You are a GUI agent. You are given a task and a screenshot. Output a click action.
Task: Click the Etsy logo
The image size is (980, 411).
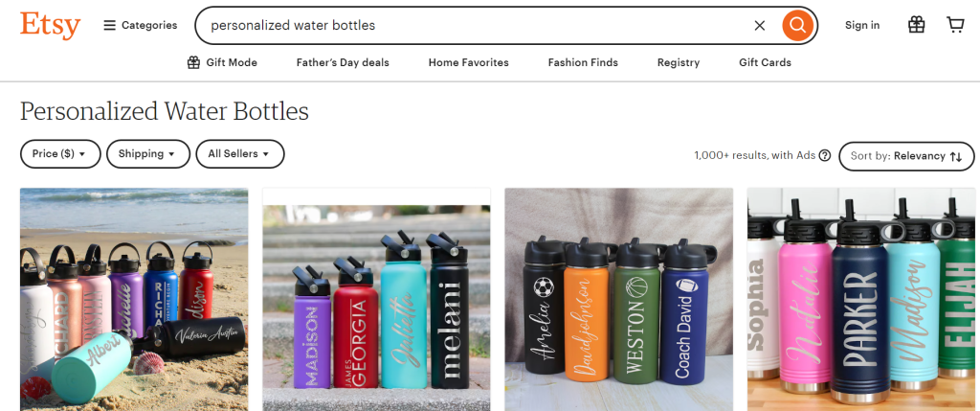click(x=50, y=26)
